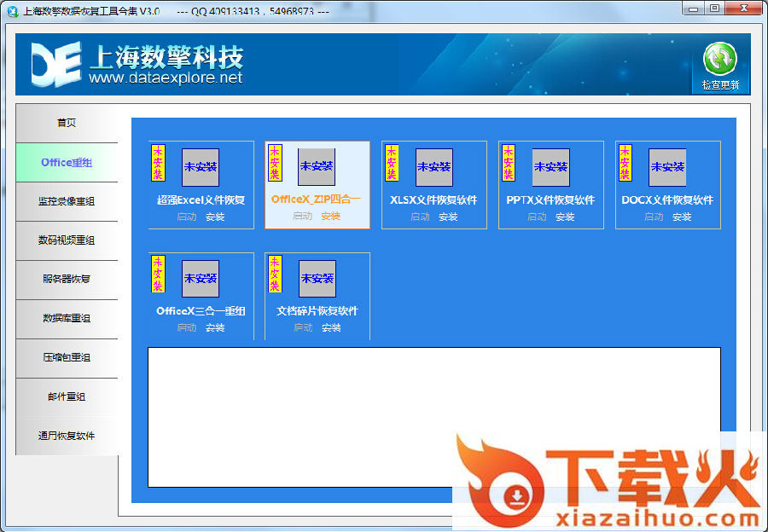Click yellow 未安装 badge on OfficeX三合一重组 card
Image resolution: width=768 pixels, height=532 pixels.
coord(158,274)
